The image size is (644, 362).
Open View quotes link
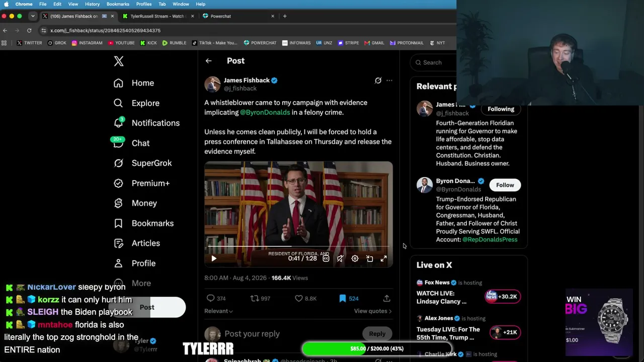[x=373, y=311]
